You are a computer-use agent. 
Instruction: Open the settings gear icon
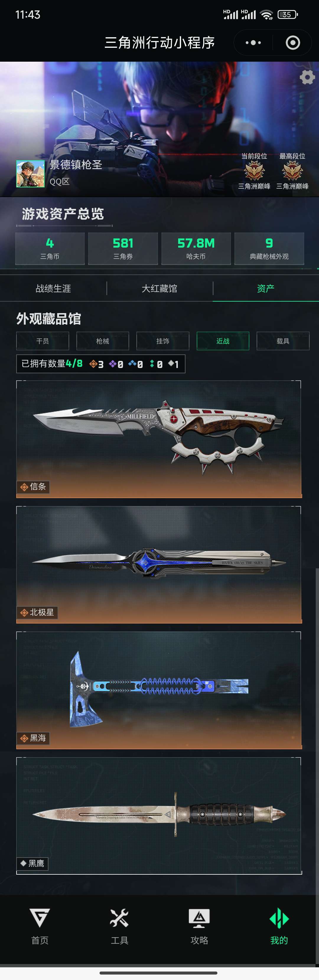click(x=307, y=77)
